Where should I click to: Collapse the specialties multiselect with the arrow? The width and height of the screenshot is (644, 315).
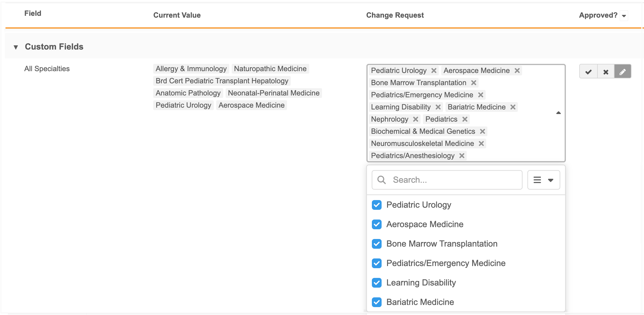click(558, 113)
